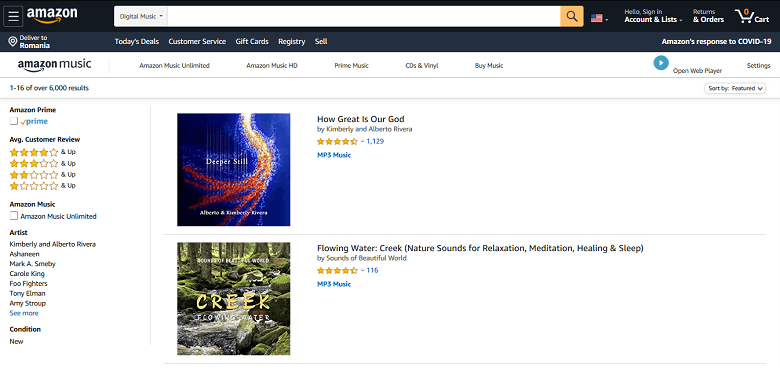The width and height of the screenshot is (780, 368).
Task: Open the Sort by Featured dropdown
Action: point(735,89)
